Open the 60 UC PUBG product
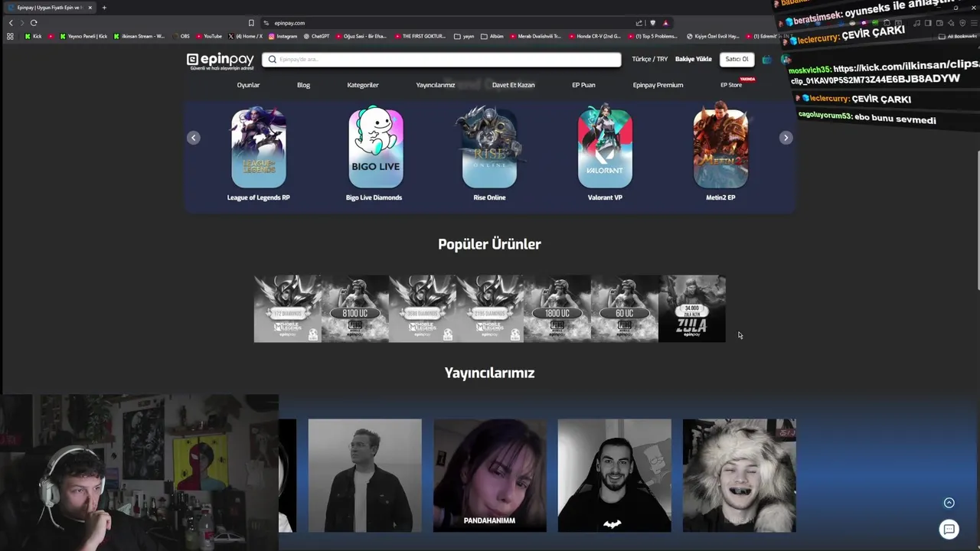 click(x=625, y=308)
